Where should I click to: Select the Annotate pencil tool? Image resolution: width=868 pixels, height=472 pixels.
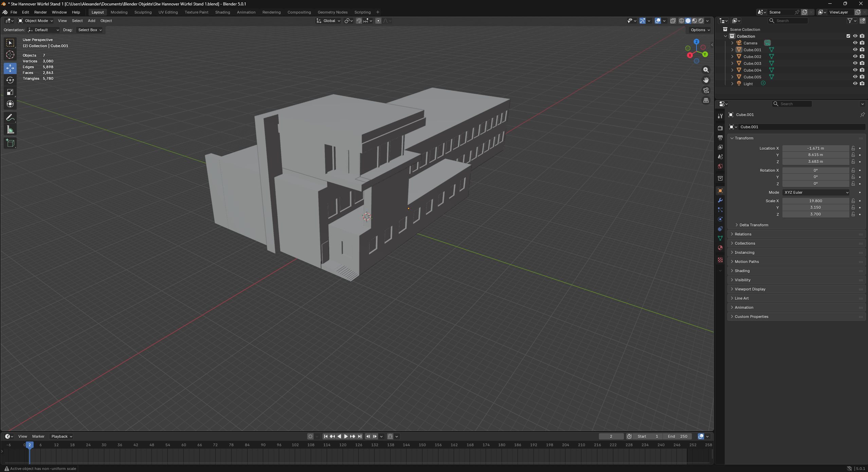point(10,118)
